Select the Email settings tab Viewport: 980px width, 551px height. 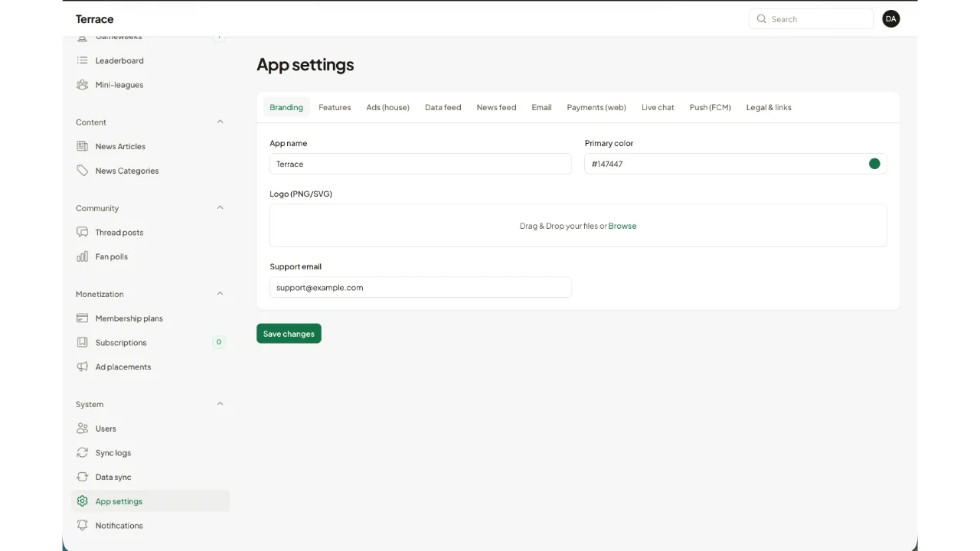pyautogui.click(x=541, y=107)
